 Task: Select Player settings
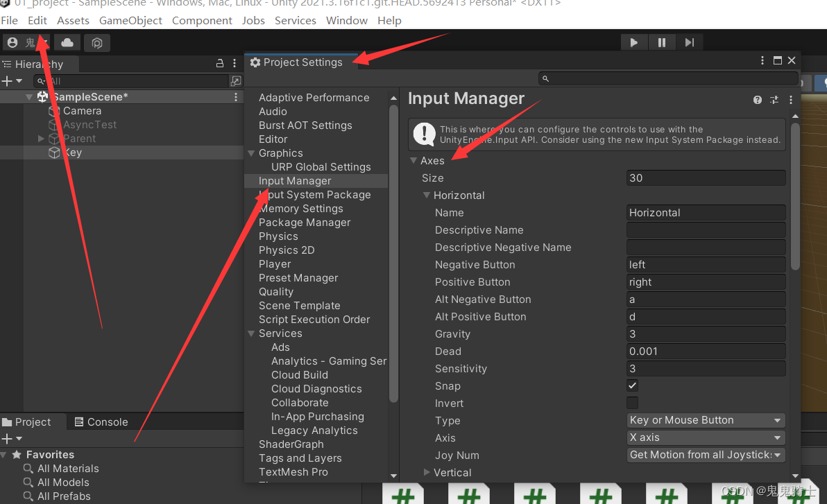pos(275,264)
